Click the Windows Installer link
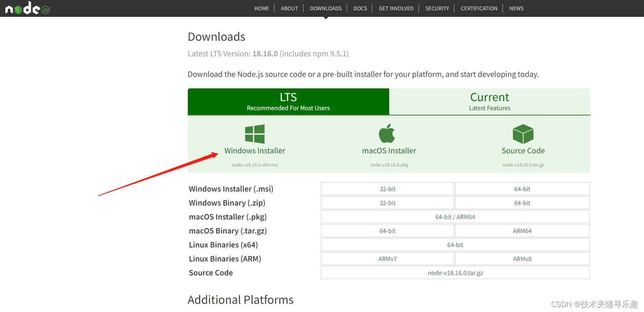This screenshot has height=312, width=644. click(x=255, y=151)
